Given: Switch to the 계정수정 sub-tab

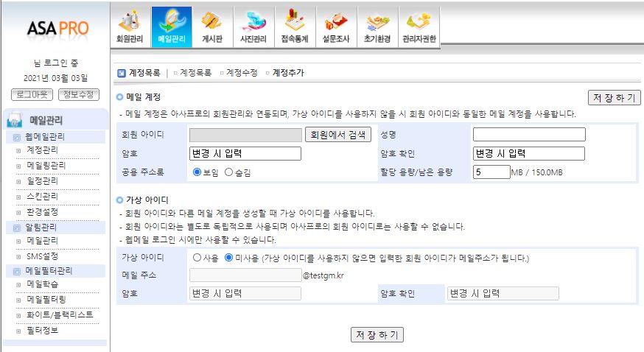Looking at the screenshot, I should pyautogui.click(x=241, y=73).
